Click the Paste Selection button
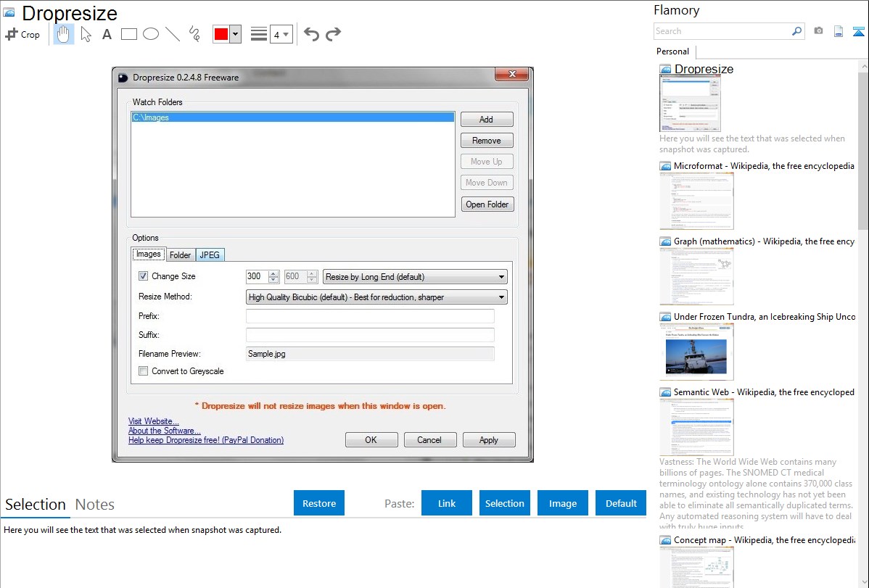 click(x=505, y=502)
